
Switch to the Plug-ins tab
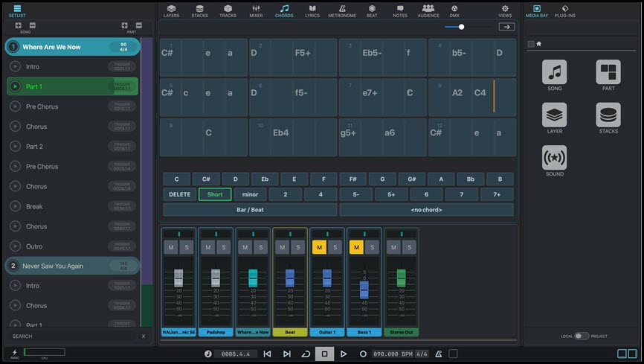pyautogui.click(x=565, y=11)
